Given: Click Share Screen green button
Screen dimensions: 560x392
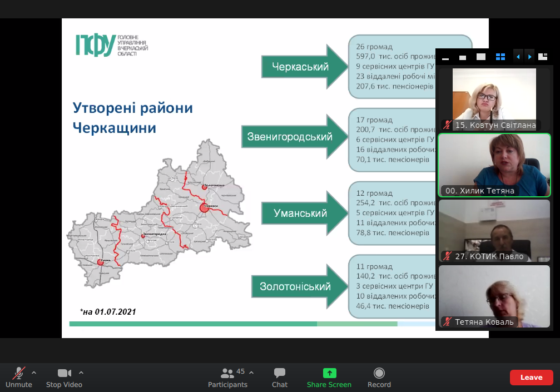Looking at the screenshot, I should coord(329,378).
